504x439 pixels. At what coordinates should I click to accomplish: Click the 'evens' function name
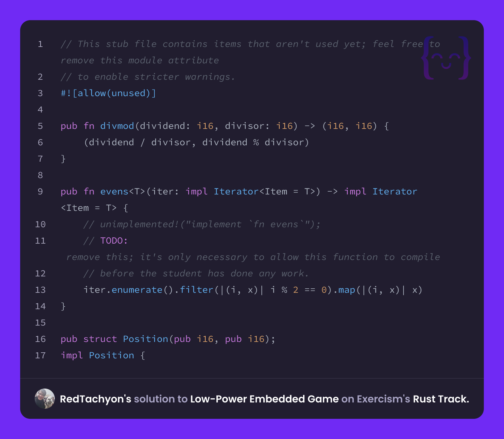click(x=114, y=192)
